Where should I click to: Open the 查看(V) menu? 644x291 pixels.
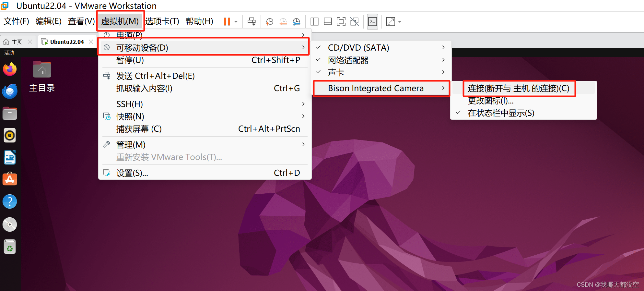click(81, 21)
